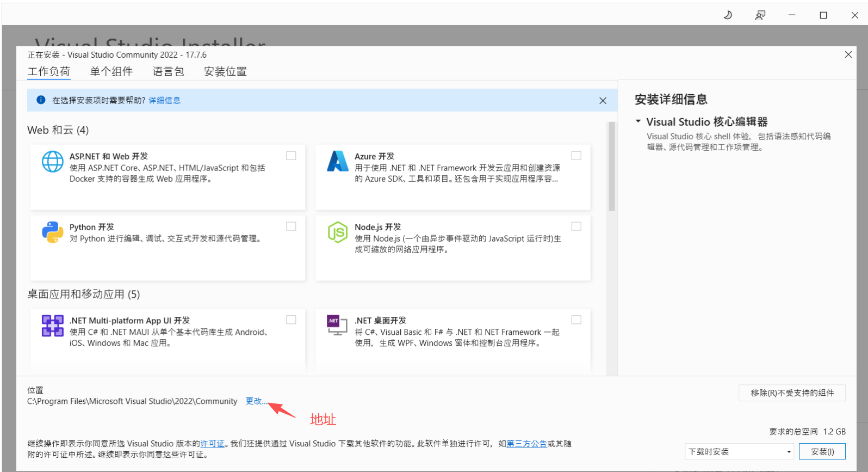Click the 桌面应用和移动应用 (5) heading
This screenshot has width=868, height=472.
pyautogui.click(x=84, y=295)
